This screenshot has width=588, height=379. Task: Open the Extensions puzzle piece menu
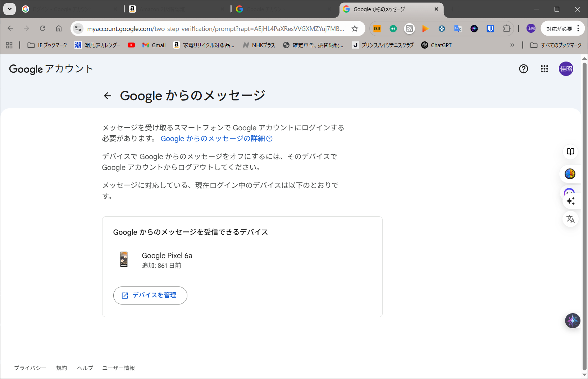[506, 29]
